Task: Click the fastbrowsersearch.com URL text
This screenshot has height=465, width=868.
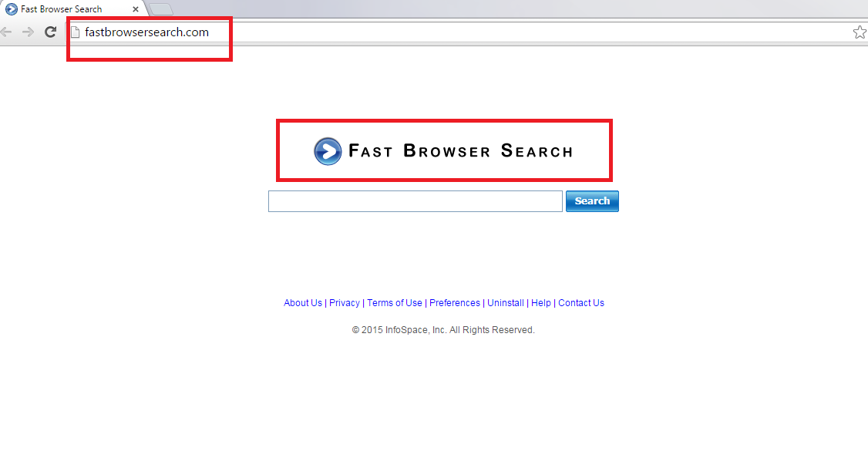Action: (x=146, y=32)
